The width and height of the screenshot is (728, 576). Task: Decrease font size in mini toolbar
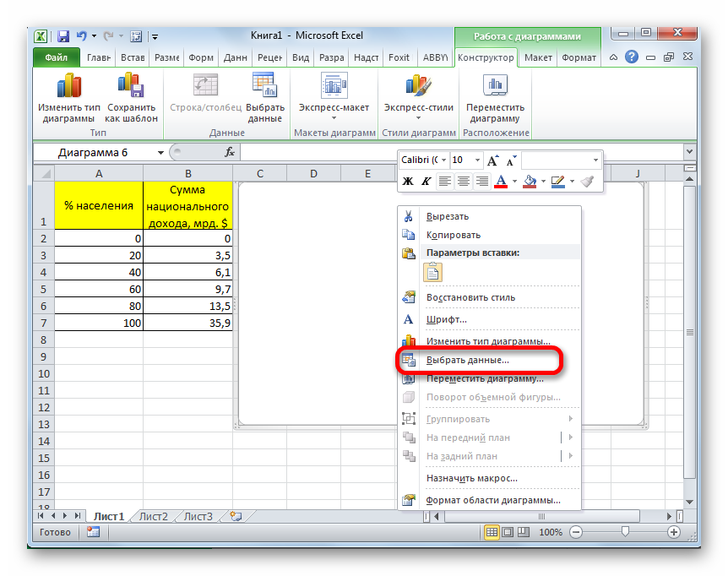(x=511, y=160)
